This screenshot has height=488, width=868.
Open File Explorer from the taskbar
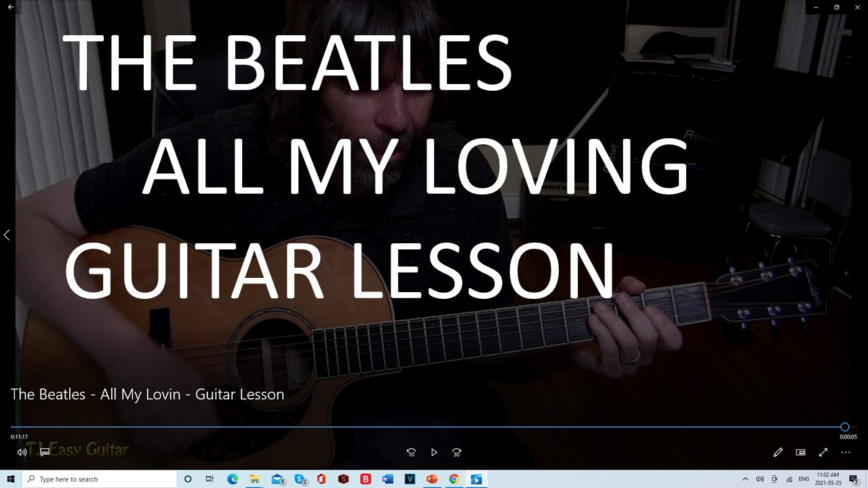[255, 479]
